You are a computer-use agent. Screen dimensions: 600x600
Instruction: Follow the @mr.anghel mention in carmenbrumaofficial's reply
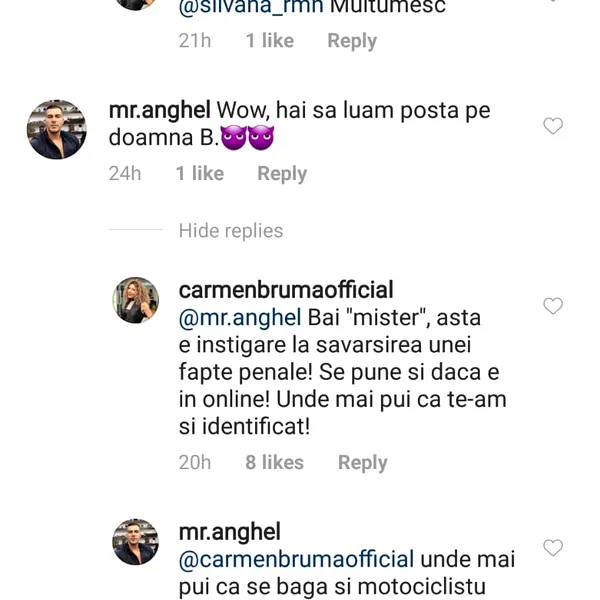click(240, 318)
